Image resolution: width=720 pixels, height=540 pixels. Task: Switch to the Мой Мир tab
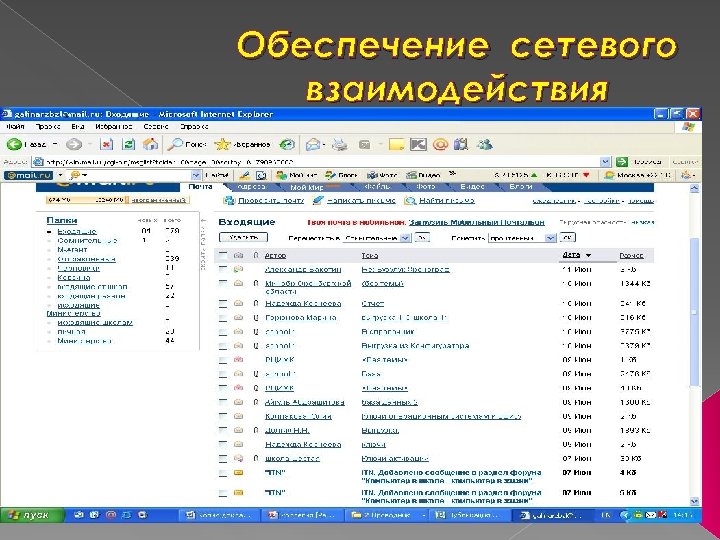tap(307, 187)
